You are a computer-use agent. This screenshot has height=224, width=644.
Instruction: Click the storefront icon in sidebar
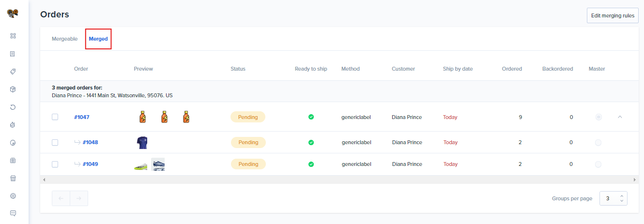click(13, 178)
